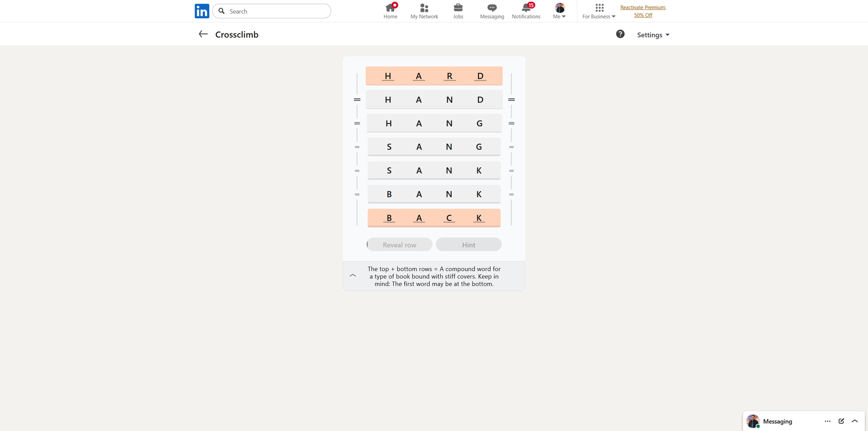Click the Reveal row button
The image size is (868, 431).
click(x=399, y=245)
